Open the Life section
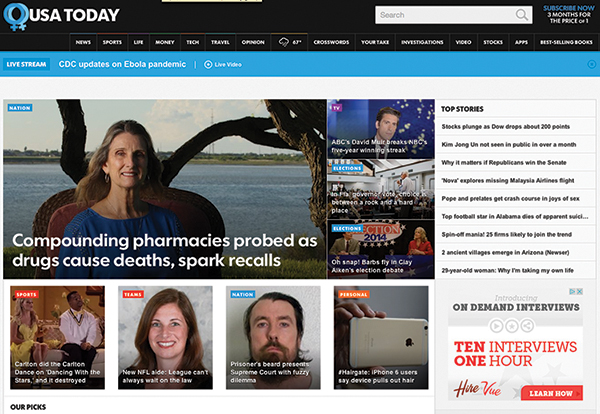The width and height of the screenshot is (600, 414). (x=139, y=42)
